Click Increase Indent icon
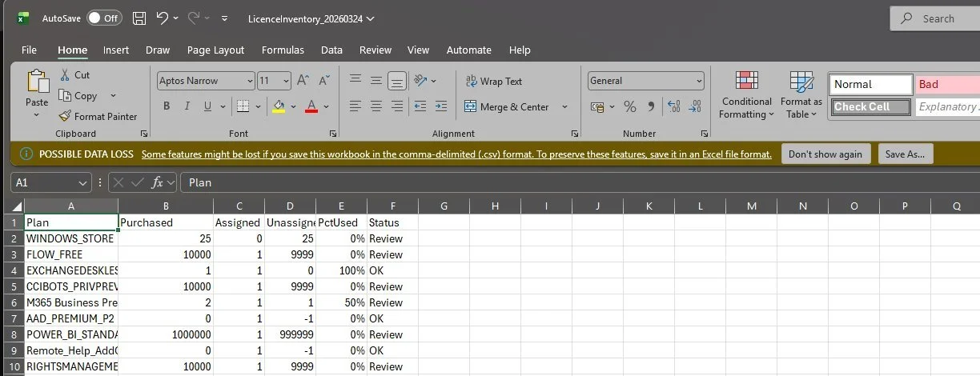The image size is (980, 376). tap(440, 106)
